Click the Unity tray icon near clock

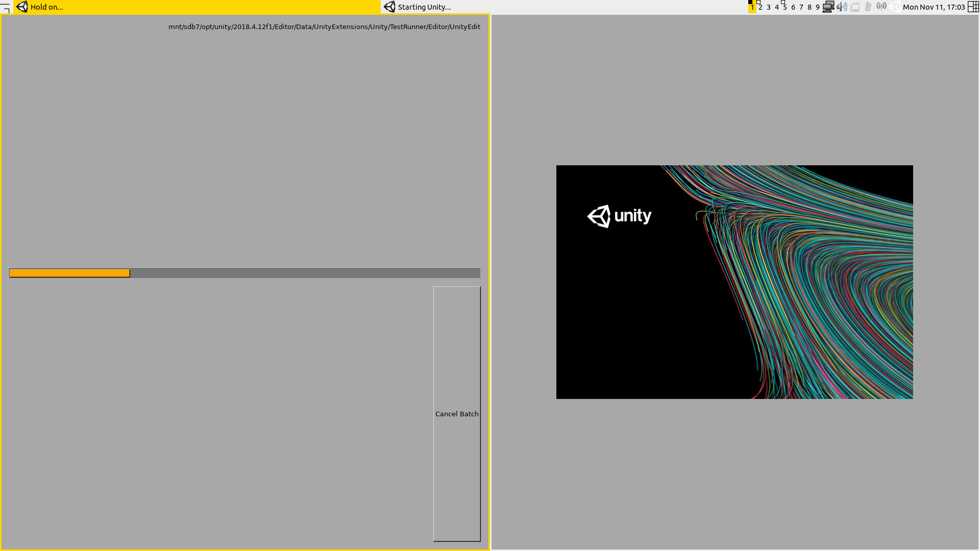pyautogui.click(x=895, y=7)
